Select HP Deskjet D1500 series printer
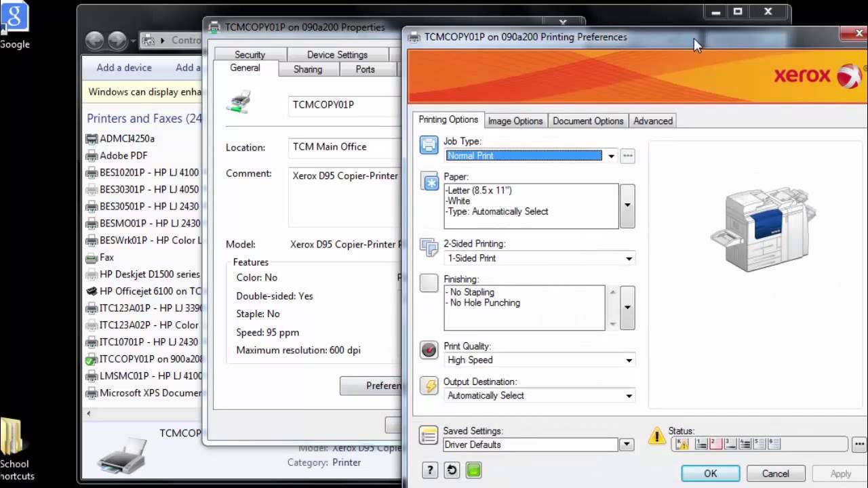This screenshot has height=488, width=868. pyautogui.click(x=143, y=274)
